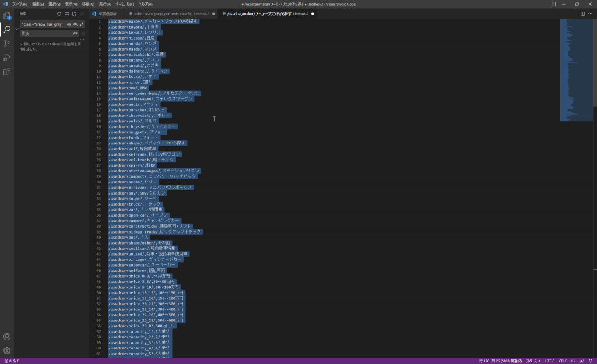The height and width of the screenshot is (364, 597).
Task: Open the Search view in activity bar
Action: click(7, 29)
